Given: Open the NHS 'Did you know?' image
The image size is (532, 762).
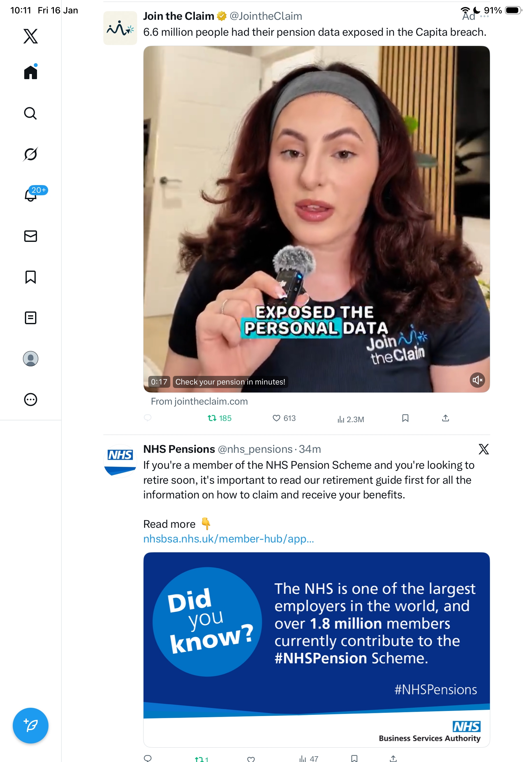Looking at the screenshot, I should [316, 649].
